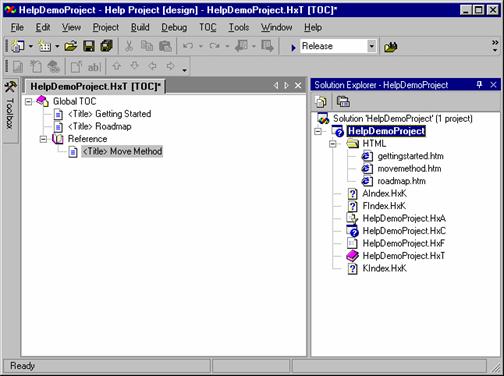This screenshot has width=504, height=376.
Task: Select the HelpDemoProject.HxA file
Action: [404, 219]
